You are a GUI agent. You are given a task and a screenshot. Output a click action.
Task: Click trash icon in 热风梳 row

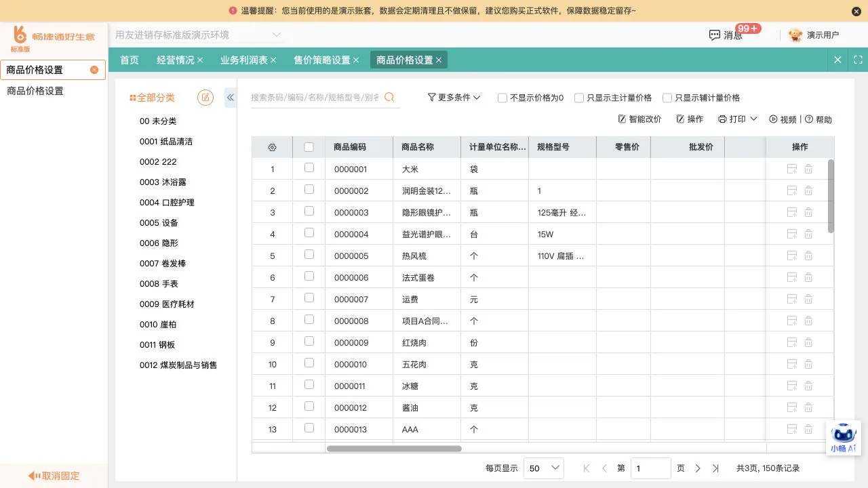tap(808, 256)
